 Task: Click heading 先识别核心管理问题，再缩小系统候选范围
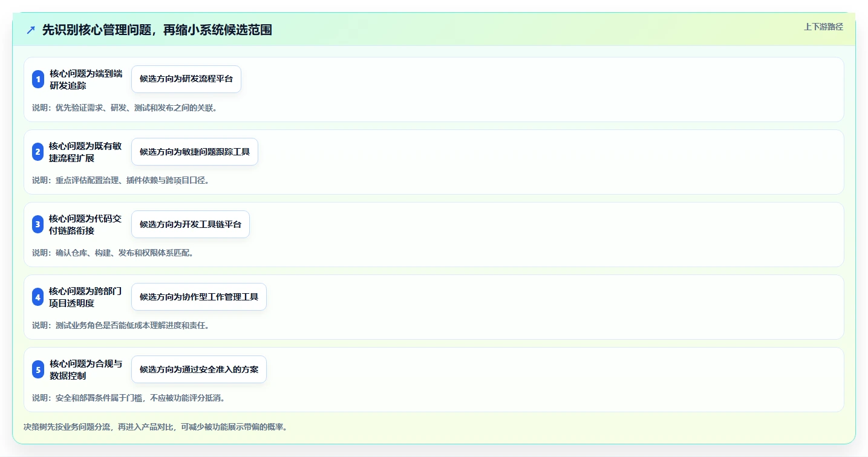(157, 30)
